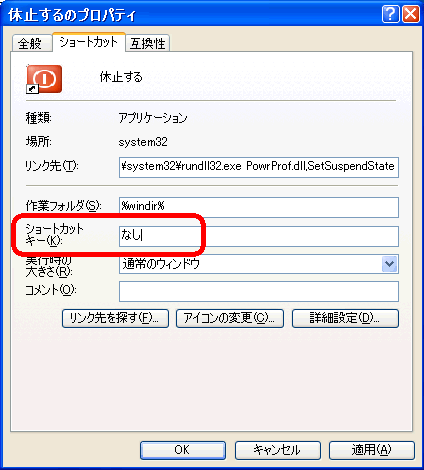Apply changes with 適用 button
The image size is (424, 470).
372,450
